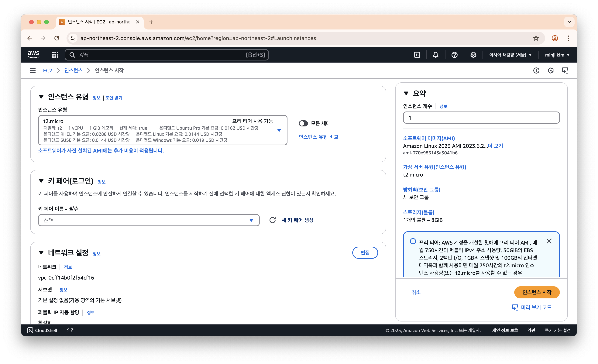Click the screen icon at breadcrumb bar right

click(565, 70)
